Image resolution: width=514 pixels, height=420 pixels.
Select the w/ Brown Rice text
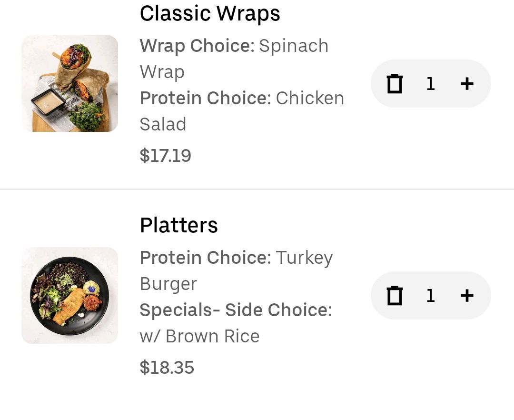(199, 336)
